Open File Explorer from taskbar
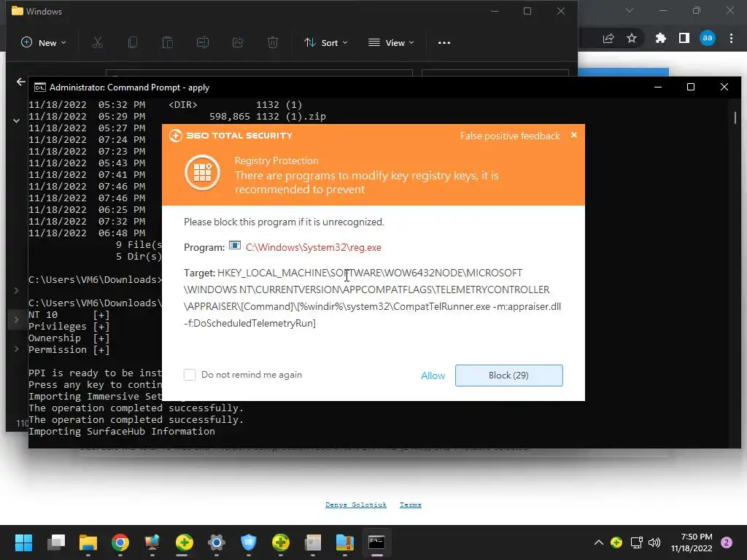This screenshot has width=747, height=560. pyautogui.click(x=88, y=542)
